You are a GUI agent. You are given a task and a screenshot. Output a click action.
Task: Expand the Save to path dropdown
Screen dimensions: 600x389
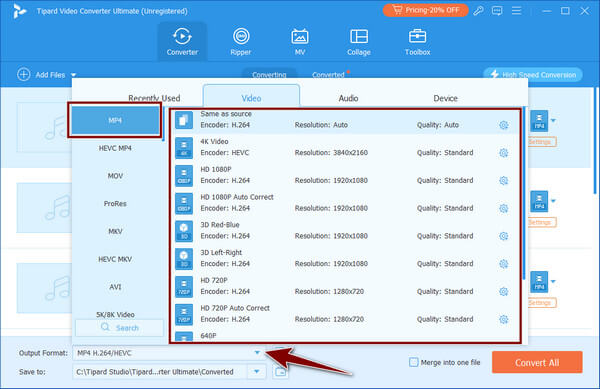click(257, 371)
